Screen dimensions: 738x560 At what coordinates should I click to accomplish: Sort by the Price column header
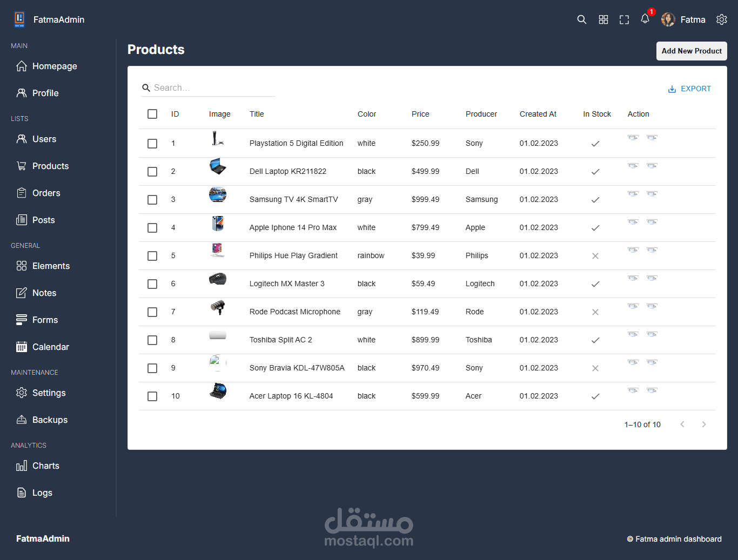[420, 114]
